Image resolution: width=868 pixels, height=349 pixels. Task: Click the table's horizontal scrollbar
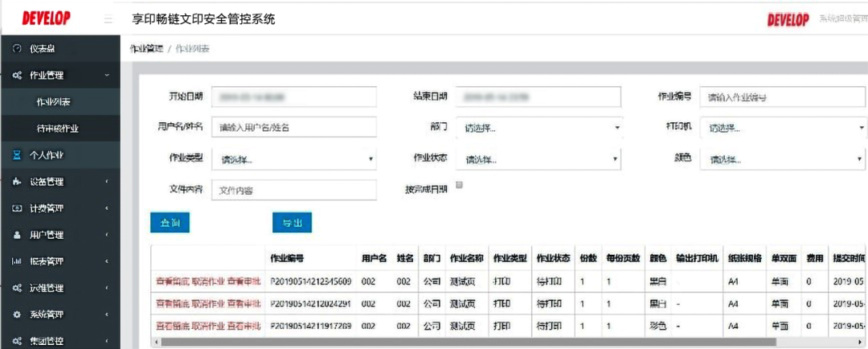(x=482, y=342)
